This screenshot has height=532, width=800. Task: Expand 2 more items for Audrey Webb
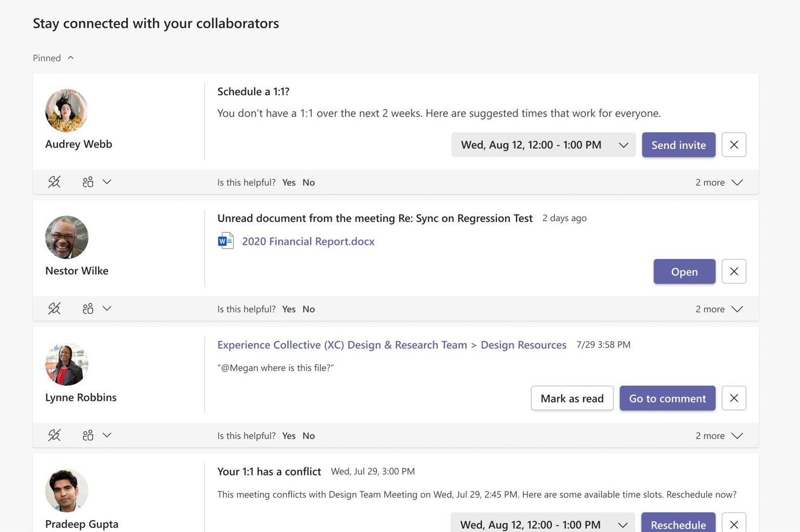click(719, 183)
